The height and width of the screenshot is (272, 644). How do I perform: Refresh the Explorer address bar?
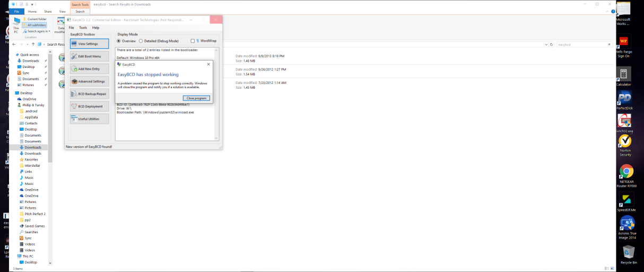coord(552,45)
